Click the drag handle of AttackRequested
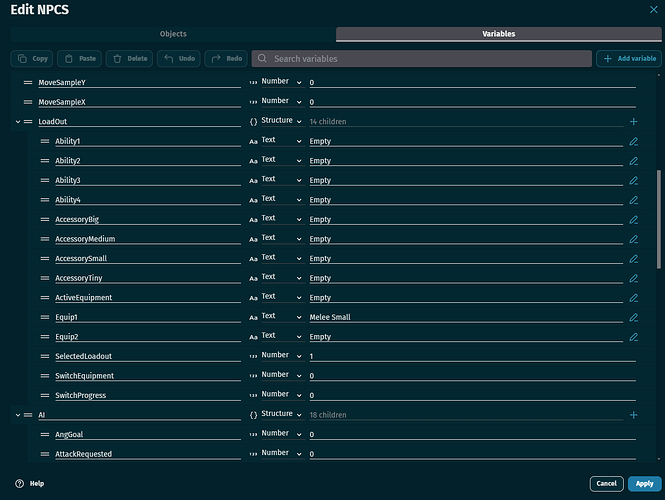 [45, 454]
